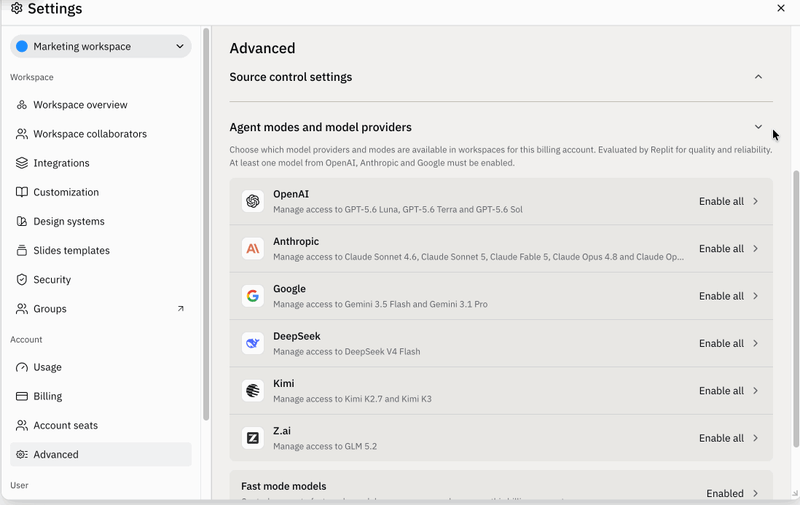Close the Settings dialog
The height and width of the screenshot is (505, 800).
[x=781, y=8]
